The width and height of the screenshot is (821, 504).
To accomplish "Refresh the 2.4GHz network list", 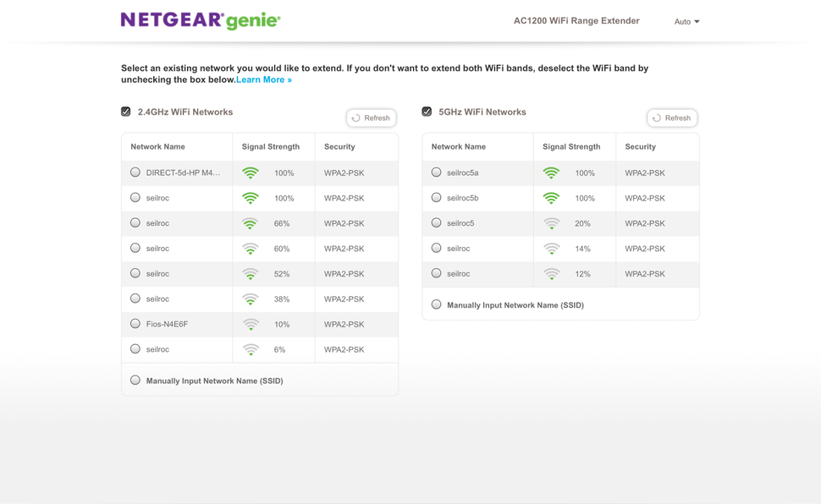I will point(371,118).
